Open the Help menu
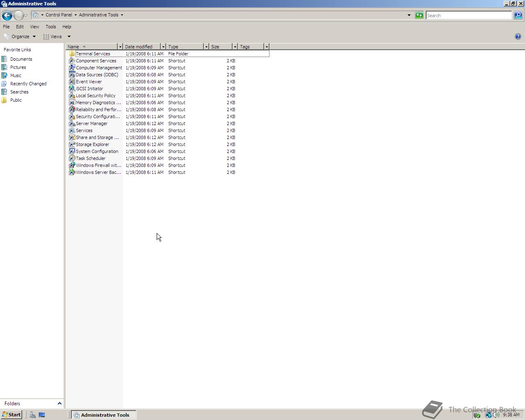Viewport: 525px width, 420px height. tap(67, 27)
